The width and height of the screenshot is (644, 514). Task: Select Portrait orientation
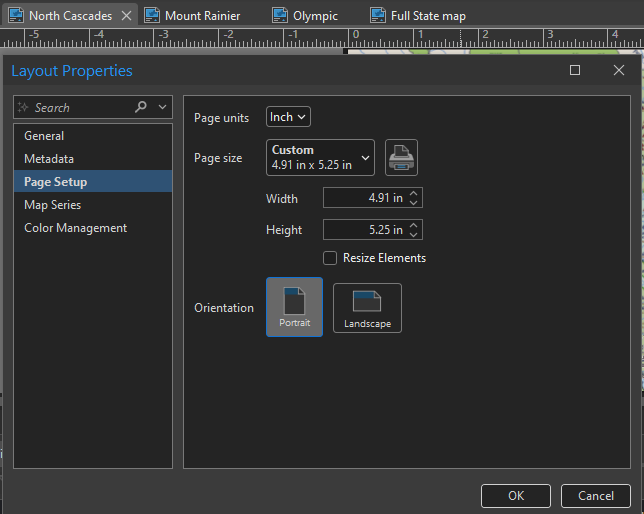pyautogui.click(x=294, y=307)
